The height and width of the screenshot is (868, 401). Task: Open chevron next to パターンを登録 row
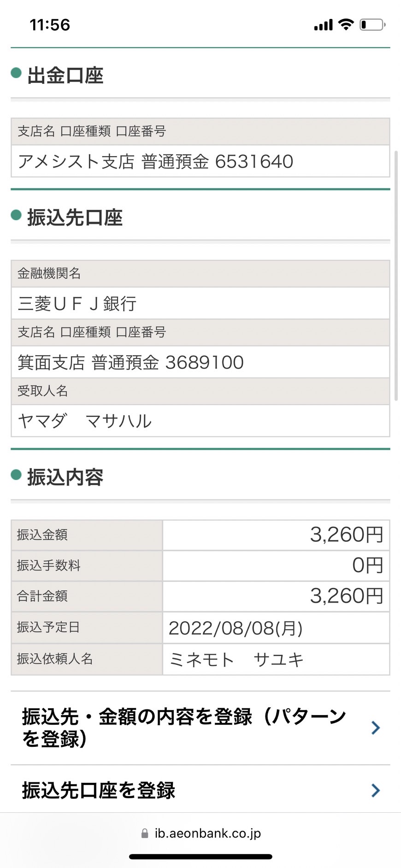(376, 728)
